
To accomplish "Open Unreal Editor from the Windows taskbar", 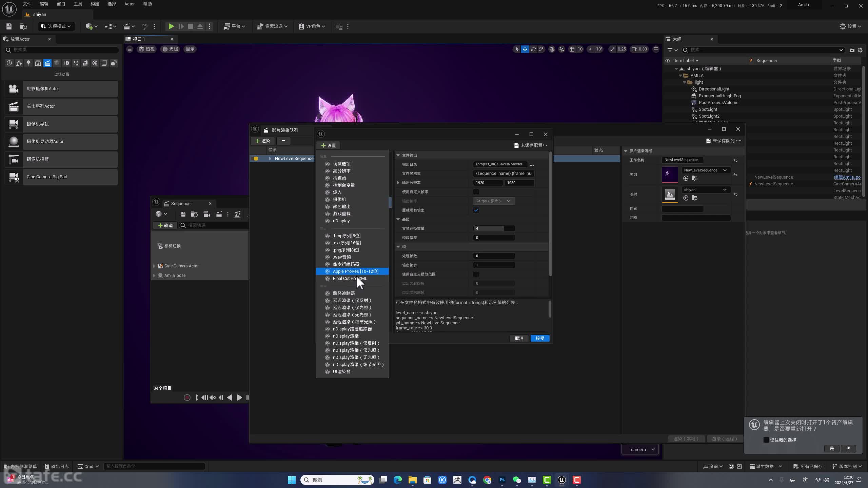I will [561, 480].
